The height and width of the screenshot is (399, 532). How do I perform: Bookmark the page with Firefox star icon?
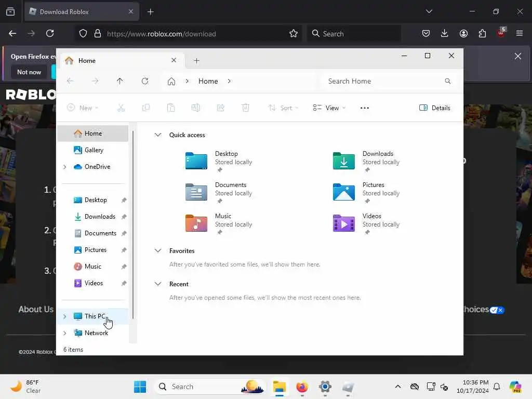[x=294, y=34]
